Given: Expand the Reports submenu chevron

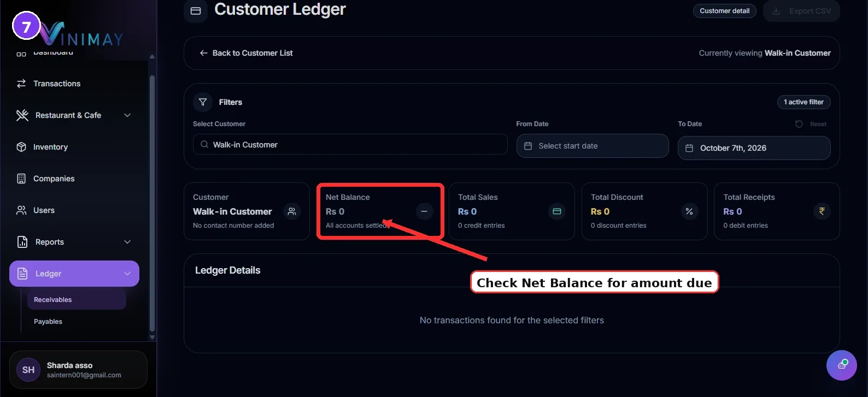Looking at the screenshot, I should (x=127, y=242).
